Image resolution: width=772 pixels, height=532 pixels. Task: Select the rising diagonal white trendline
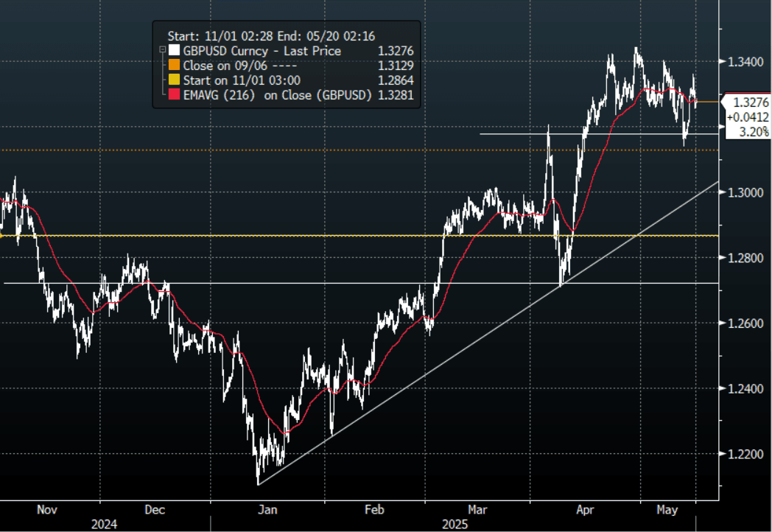pyautogui.click(x=488, y=333)
